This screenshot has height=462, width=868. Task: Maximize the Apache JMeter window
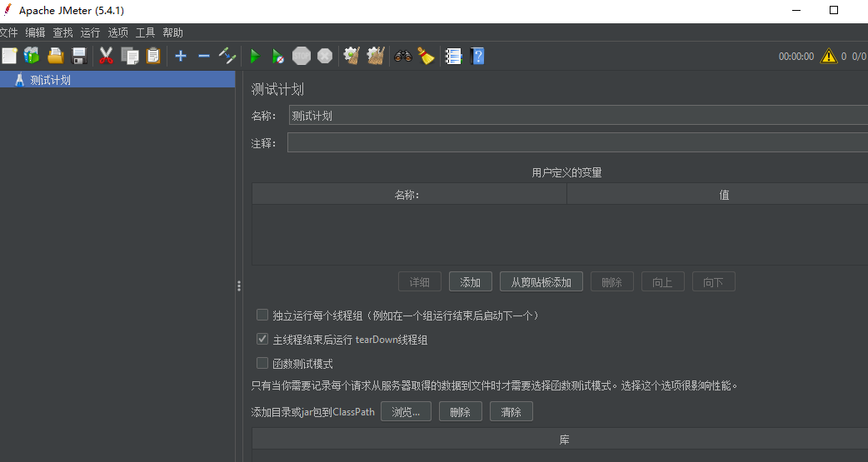pyautogui.click(x=834, y=10)
